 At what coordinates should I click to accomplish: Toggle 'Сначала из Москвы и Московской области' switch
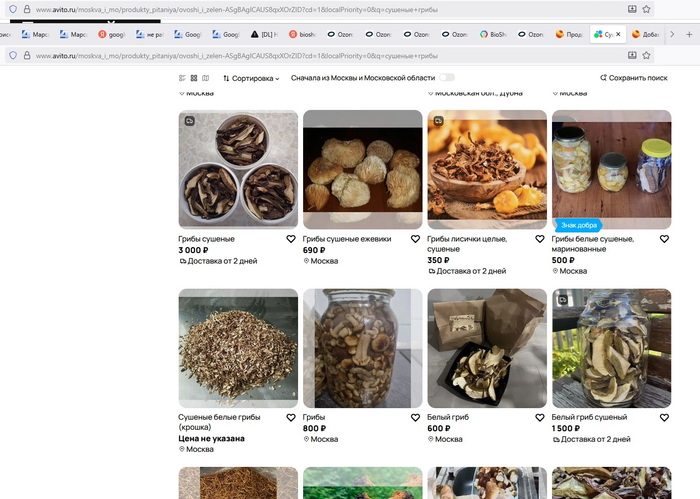[x=446, y=77]
